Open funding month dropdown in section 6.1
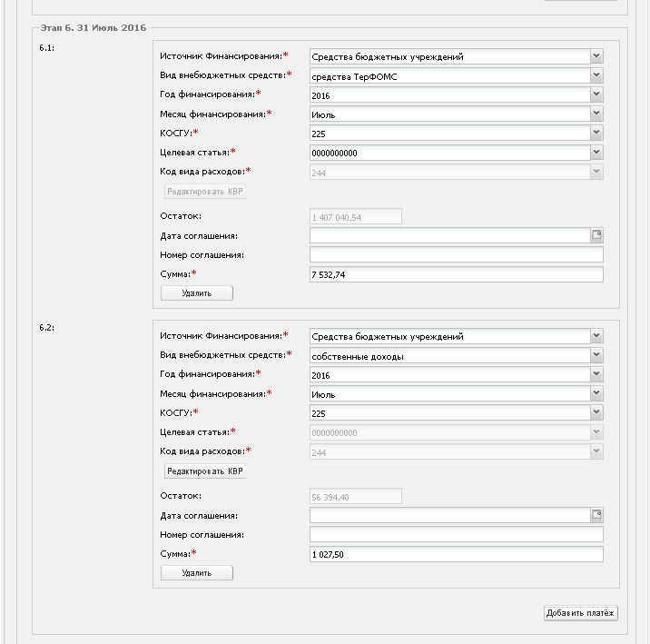The height and width of the screenshot is (644, 650). point(596,114)
